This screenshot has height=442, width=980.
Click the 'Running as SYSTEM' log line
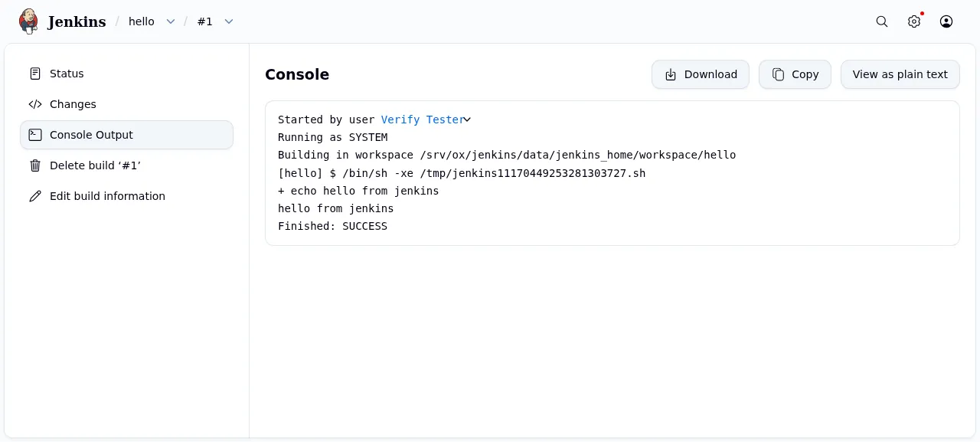333,137
